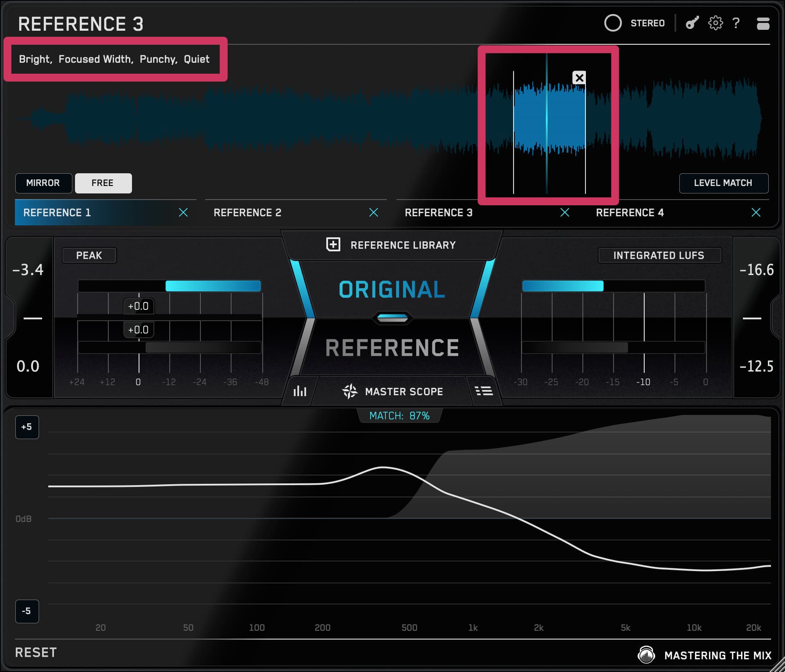Click the -16.6 LUFS value readout
This screenshot has width=785, height=672.
(x=756, y=270)
